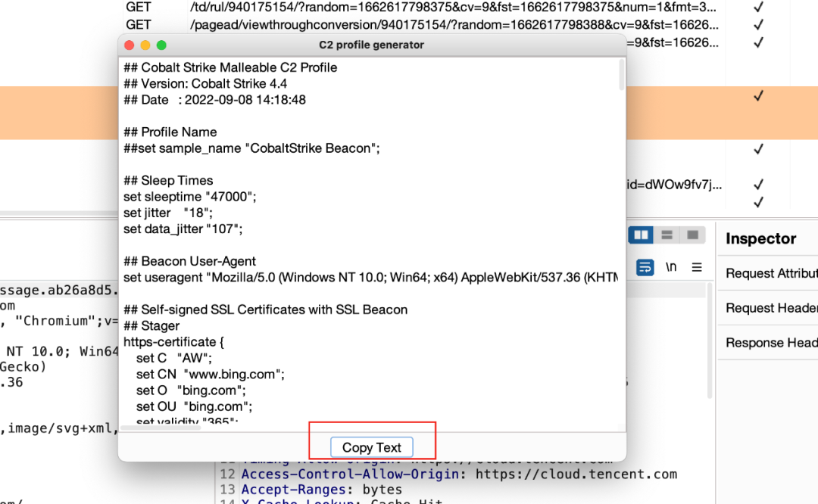Click the Access-Control-Allow-Origin header line
The height and width of the screenshot is (504, 818).
[x=459, y=474]
